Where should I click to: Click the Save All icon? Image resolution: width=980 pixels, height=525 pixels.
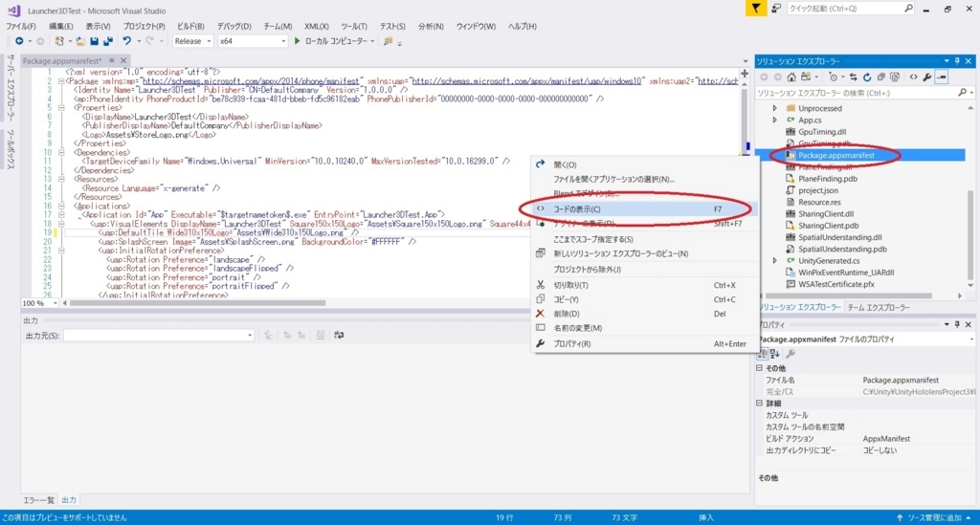pyautogui.click(x=108, y=41)
